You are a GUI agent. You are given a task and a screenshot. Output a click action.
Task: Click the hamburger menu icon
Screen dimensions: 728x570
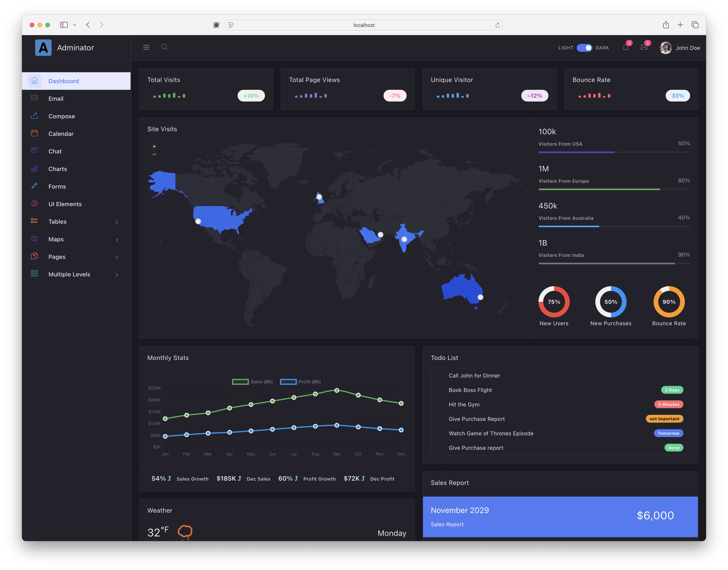pyautogui.click(x=146, y=47)
